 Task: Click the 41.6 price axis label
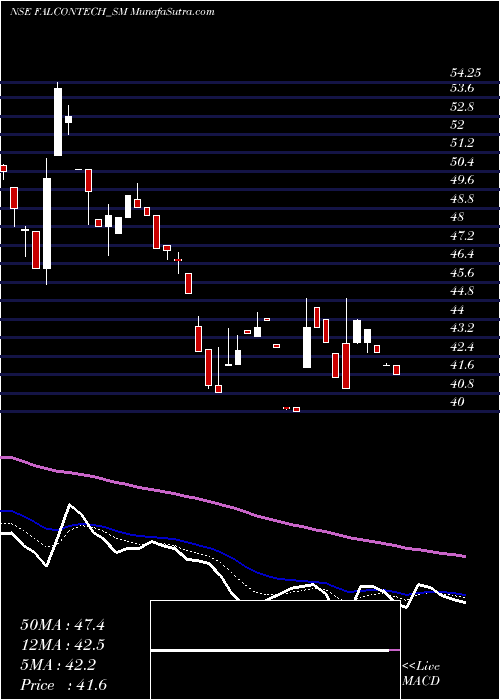[x=462, y=365]
